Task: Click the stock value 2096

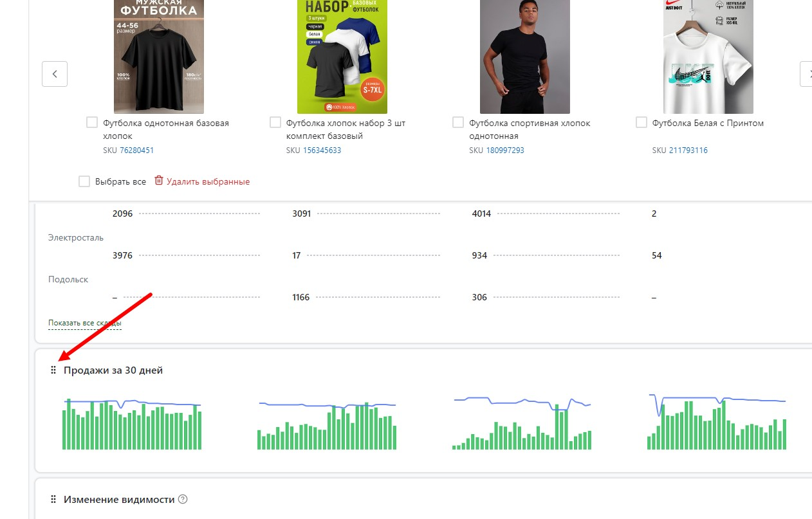Action: [122, 214]
